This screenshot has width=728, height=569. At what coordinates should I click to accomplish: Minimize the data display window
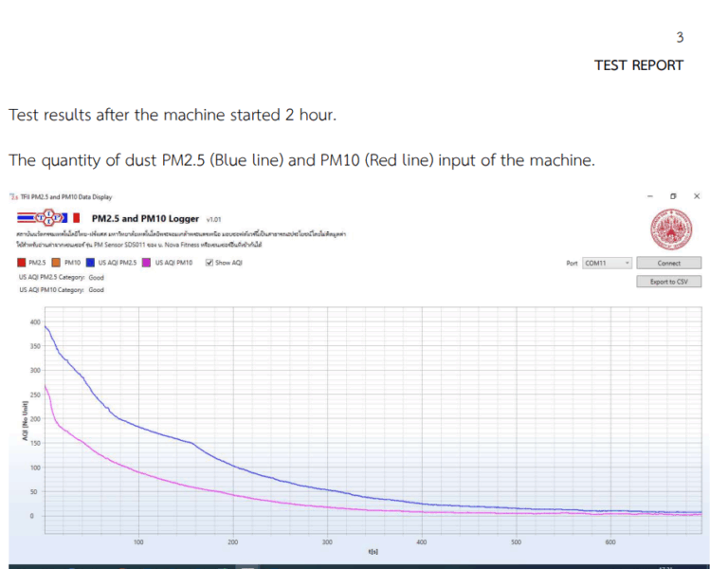point(650,196)
